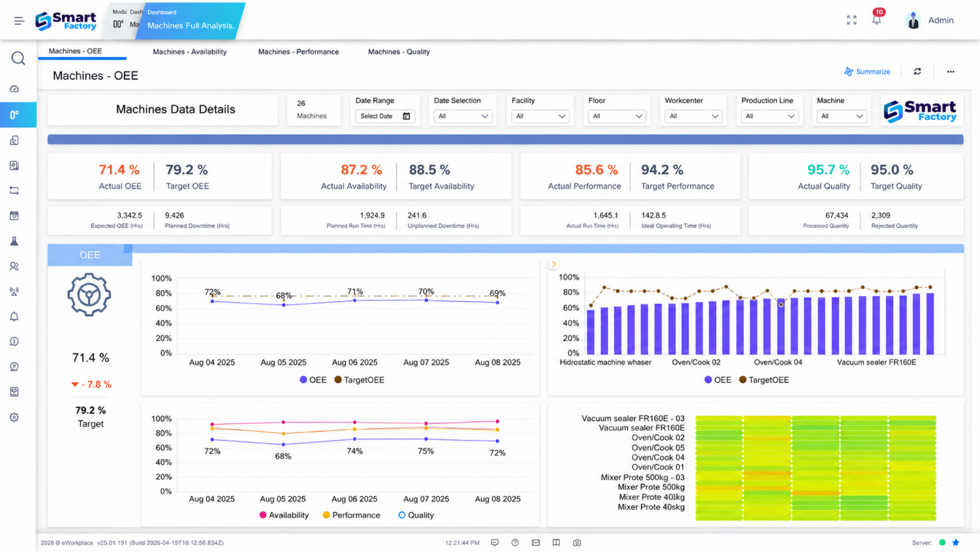Viewport: 980px width, 552px height.
Task: Open the Facility dropdown
Action: (x=540, y=116)
